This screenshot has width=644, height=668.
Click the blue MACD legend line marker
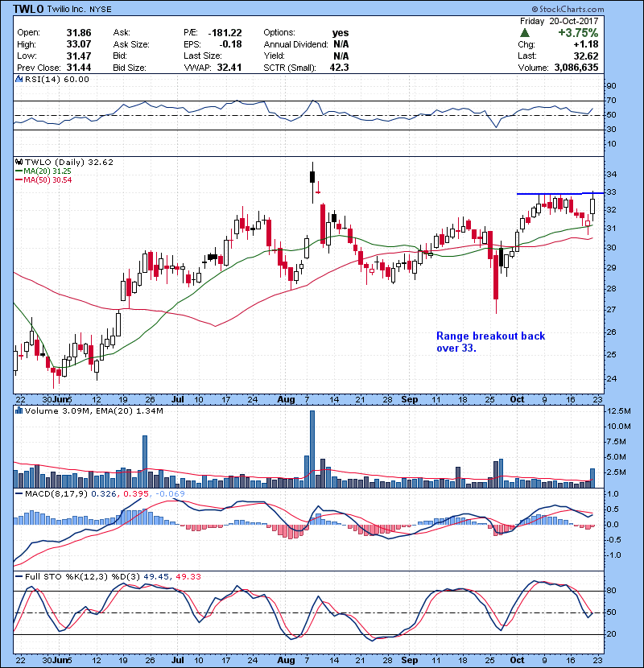pos(19,494)
